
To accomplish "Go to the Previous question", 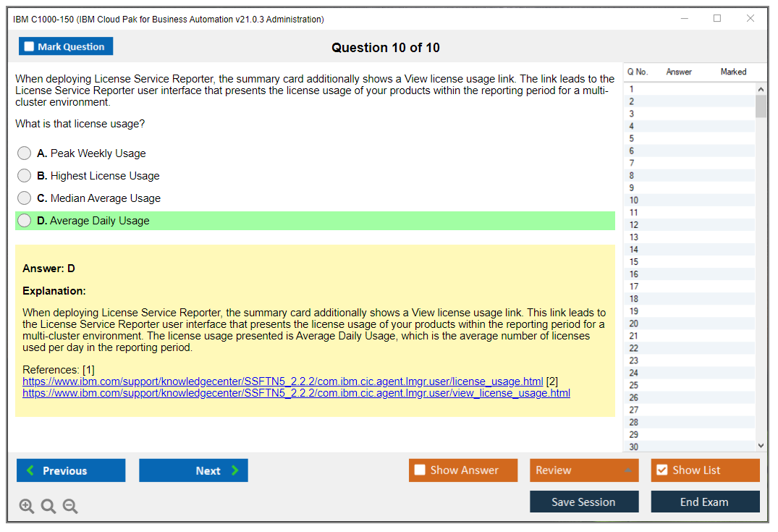I will pyautogui.click(x=71, y=470).
